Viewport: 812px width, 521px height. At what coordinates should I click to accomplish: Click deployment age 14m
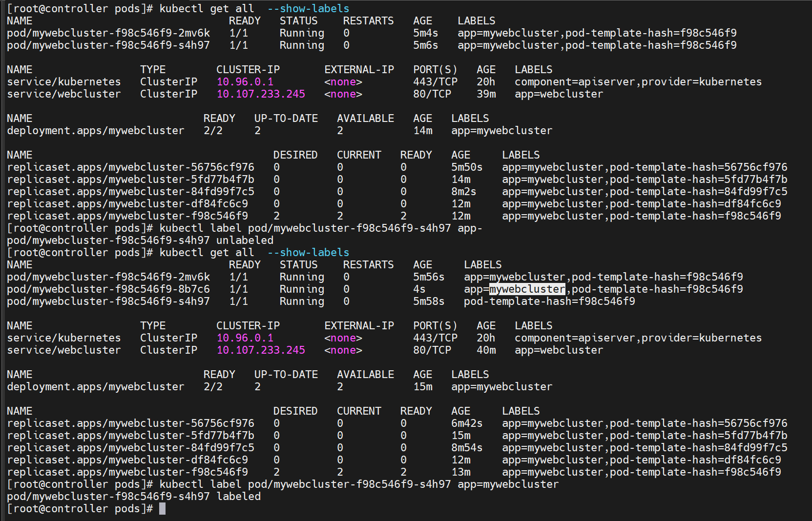tap(423, 131)
